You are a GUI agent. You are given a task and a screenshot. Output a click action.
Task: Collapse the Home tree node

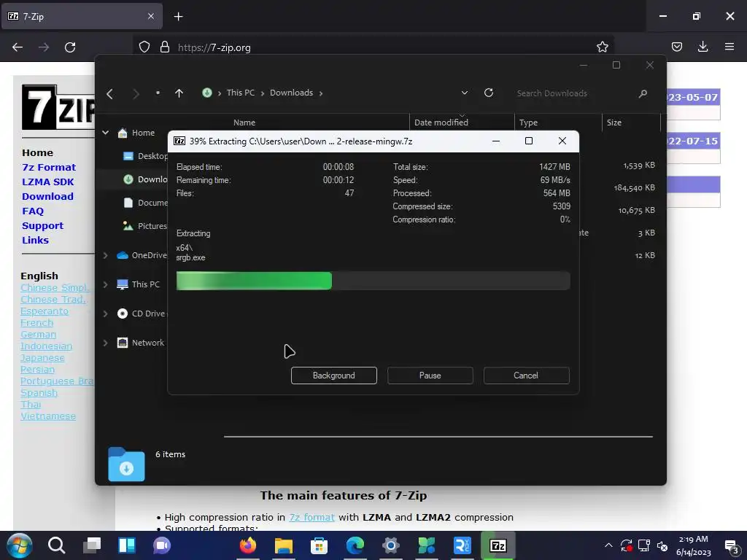click(x=105, y=133)
